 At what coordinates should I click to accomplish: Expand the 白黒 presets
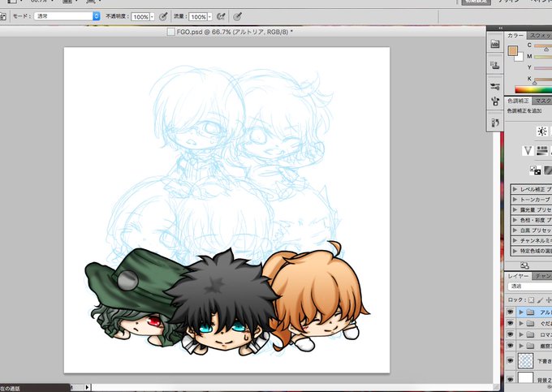coord(515,230)
